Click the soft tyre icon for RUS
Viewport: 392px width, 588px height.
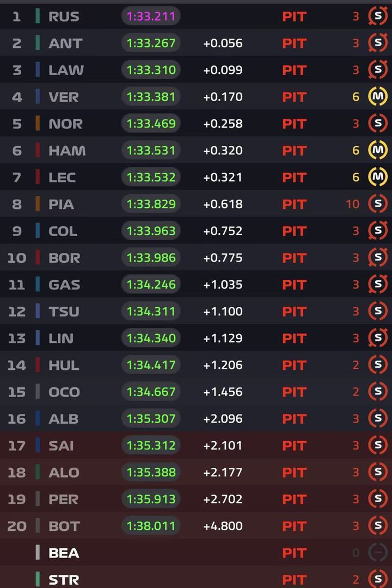pos(378,16)
